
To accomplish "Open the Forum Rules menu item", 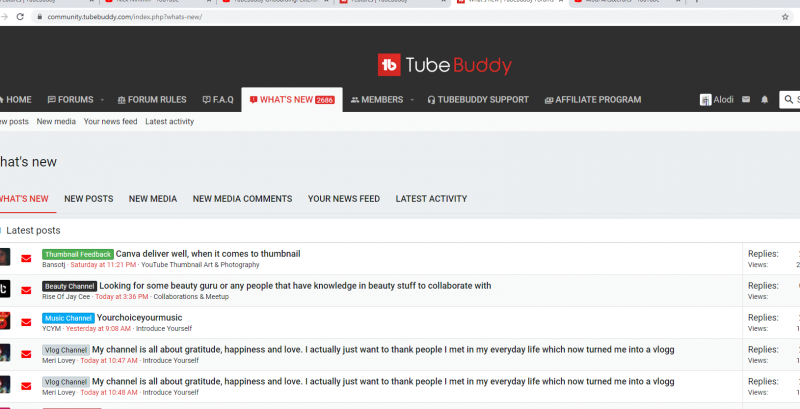I will (152, 100).
